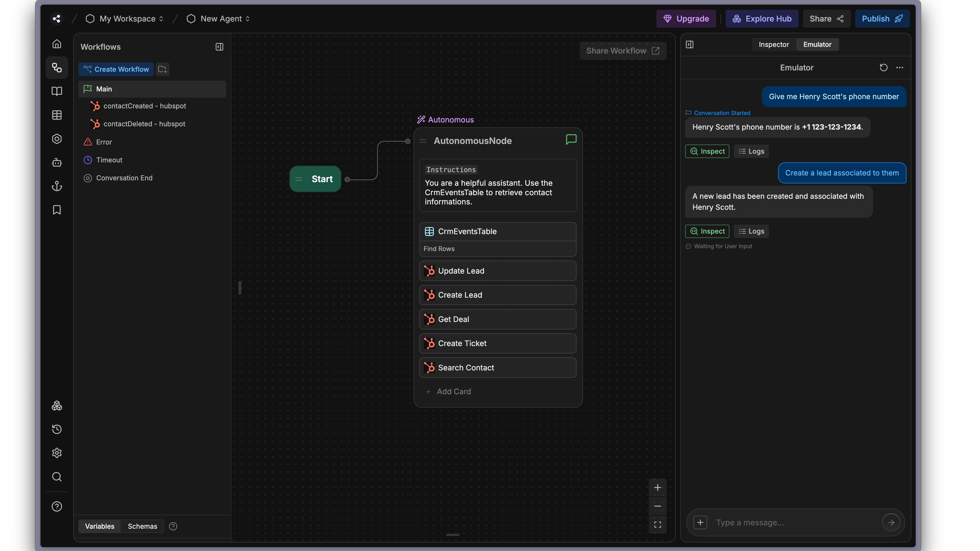Open the bookmark Library sidebar icon
980x551 pixels.
[x=57, y=210]
